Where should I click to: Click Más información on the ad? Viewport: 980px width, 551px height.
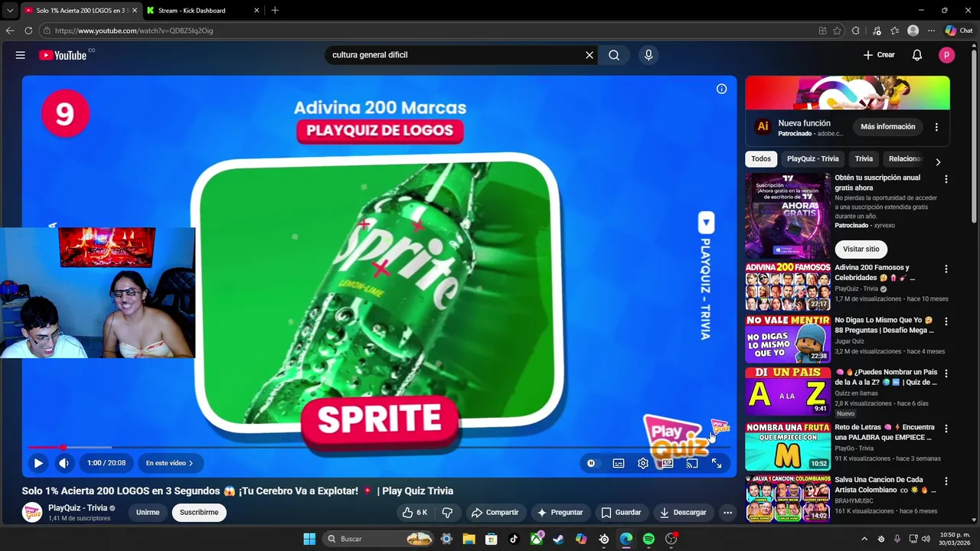[x=887, y=127]
